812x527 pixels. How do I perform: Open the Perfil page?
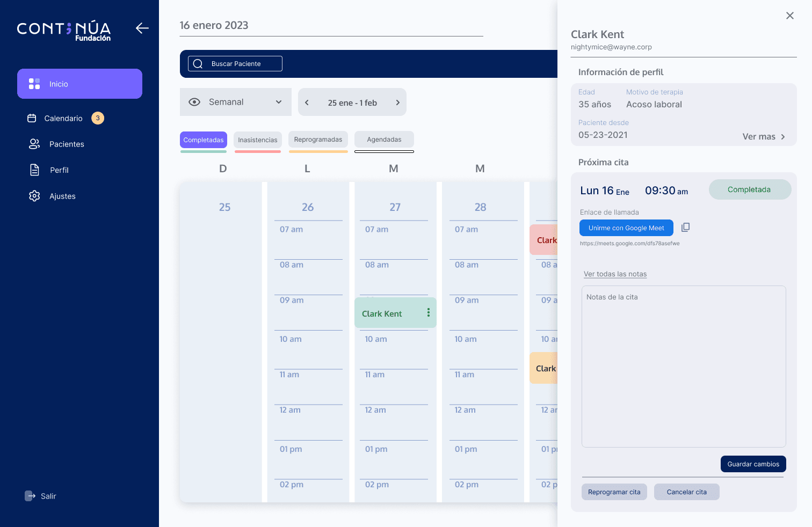click(x=59, y=170)
